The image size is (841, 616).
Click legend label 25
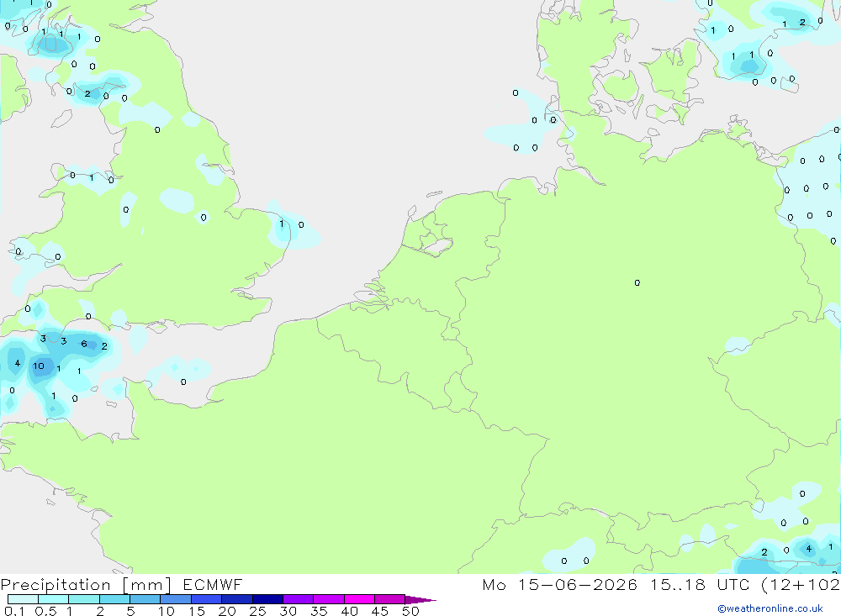coord(257,611)
